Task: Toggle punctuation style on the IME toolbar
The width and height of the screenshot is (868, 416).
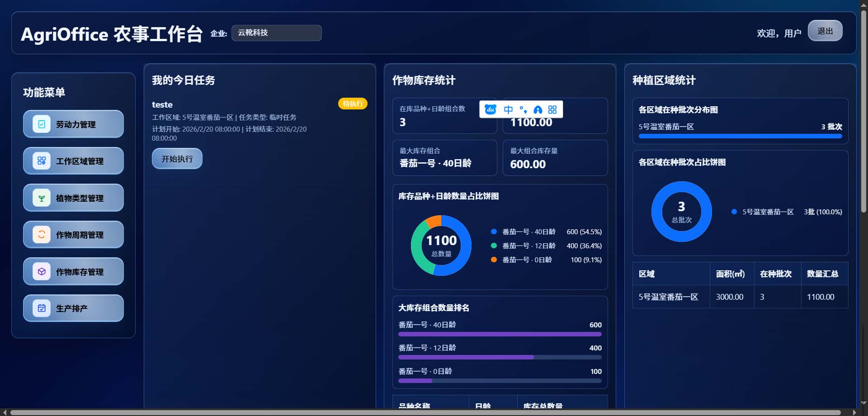Action: [x=524, y=109]
